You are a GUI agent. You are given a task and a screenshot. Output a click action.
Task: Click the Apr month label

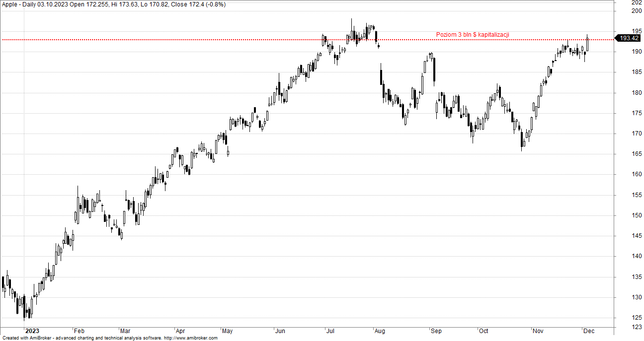click(181, 331)
